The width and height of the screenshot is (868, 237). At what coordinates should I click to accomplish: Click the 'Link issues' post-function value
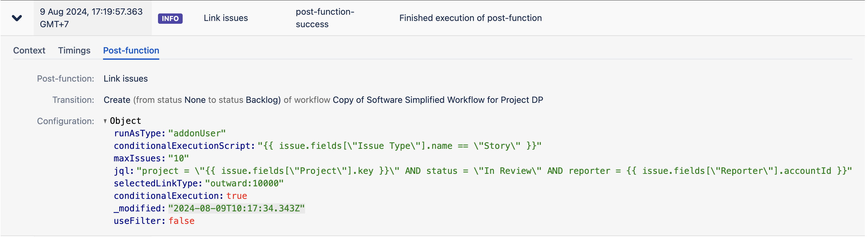point(126,79)
